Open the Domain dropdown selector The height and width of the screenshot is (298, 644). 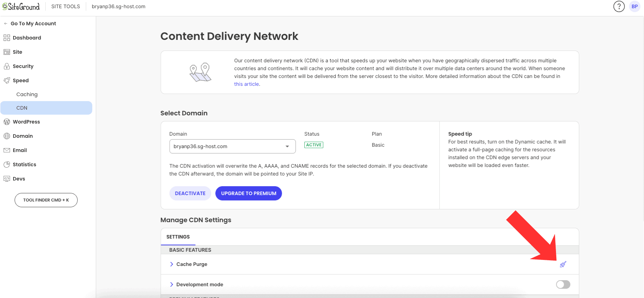[x=232, y=146]
